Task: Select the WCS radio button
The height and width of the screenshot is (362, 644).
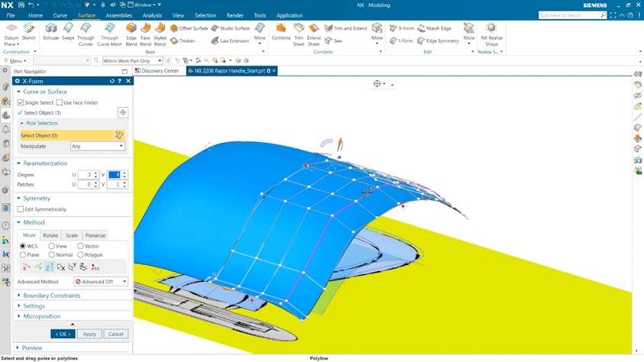Action: tap(23, 246)
